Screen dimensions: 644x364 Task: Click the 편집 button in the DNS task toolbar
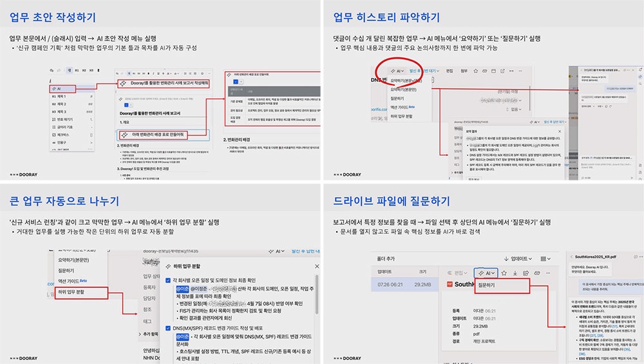[x=450, y=71]
